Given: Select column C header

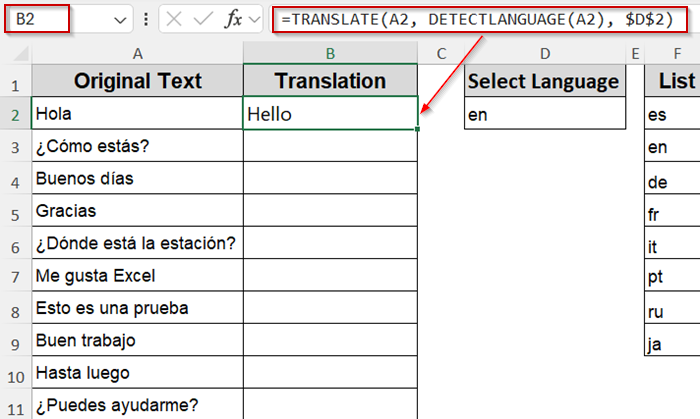Looking at the screenshot, I should click(x=441, y=54).
